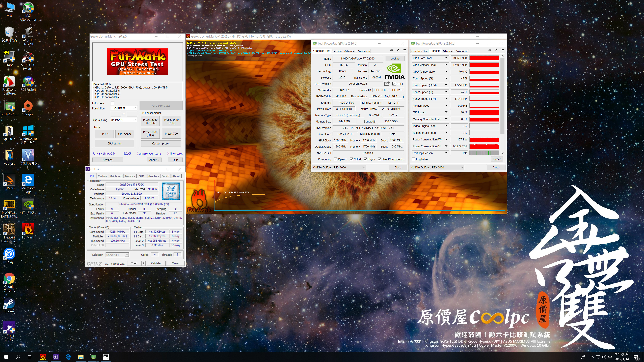
Task: Click GPU Load red sensor graph
Action: click(x=484, y=112)
